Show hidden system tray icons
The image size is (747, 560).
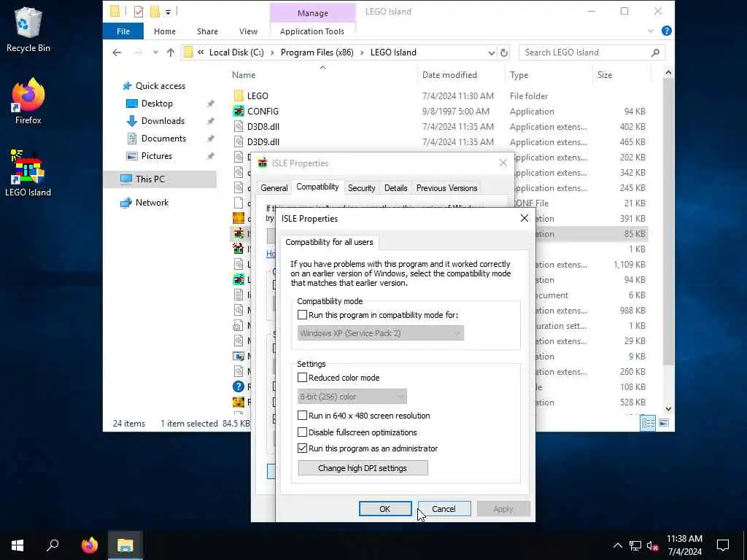tap(617, 545)
